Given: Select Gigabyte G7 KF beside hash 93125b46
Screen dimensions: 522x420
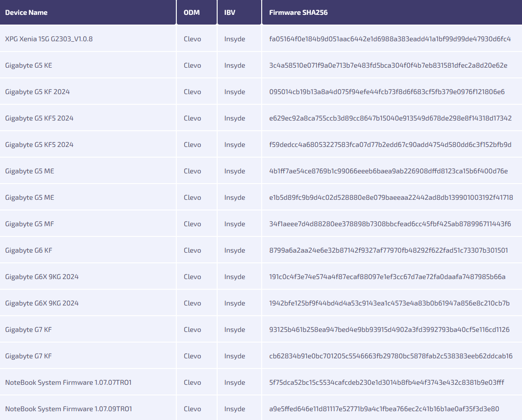Looking at the screenshot, I should [x=28, y=330].
